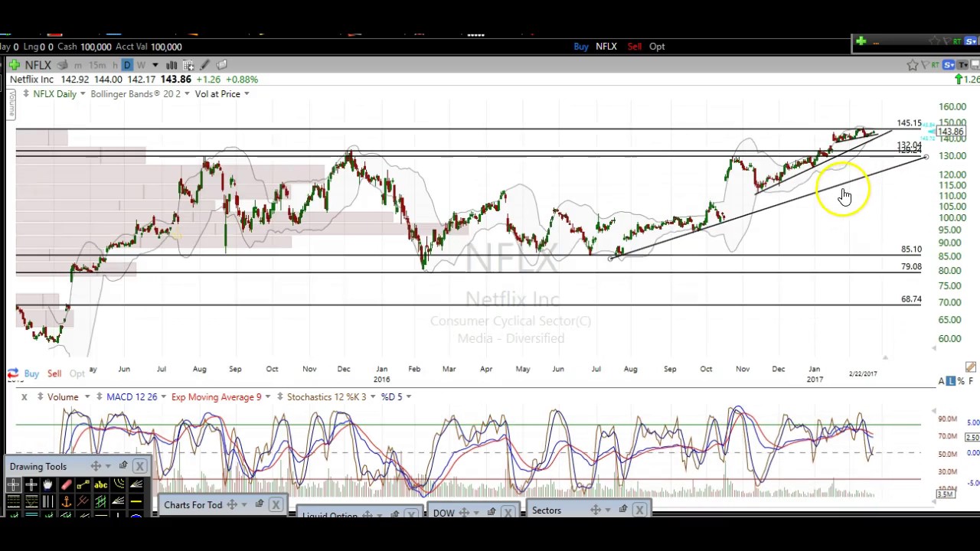Toggle the 15m timeframe button

(97, 65)
